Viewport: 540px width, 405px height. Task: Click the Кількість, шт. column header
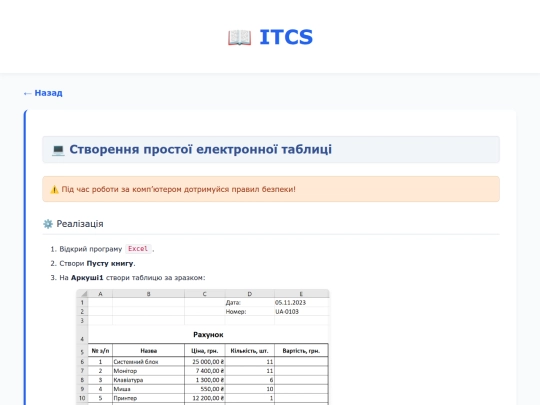pyautogui.click(x=250, y=351)
